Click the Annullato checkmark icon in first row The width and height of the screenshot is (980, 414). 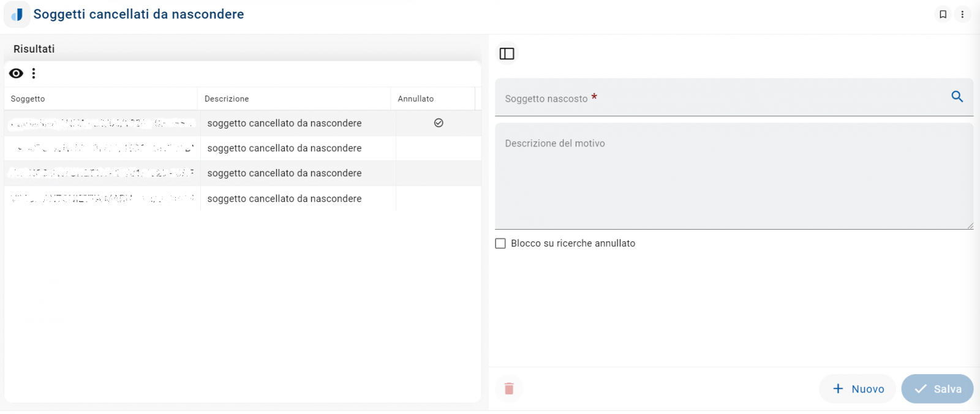[x=439, y=123]
